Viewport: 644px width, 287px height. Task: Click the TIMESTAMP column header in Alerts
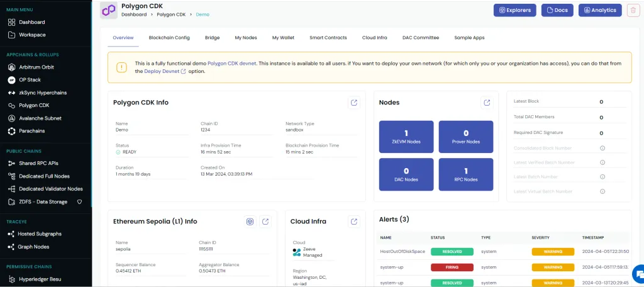(x=593, y=238)
